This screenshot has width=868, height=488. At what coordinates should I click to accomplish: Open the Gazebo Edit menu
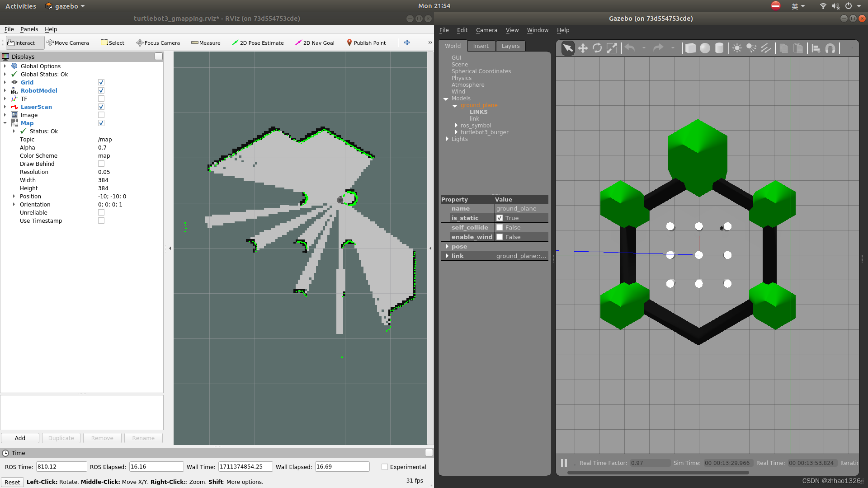pyautogui.click(x=462, y=30)
